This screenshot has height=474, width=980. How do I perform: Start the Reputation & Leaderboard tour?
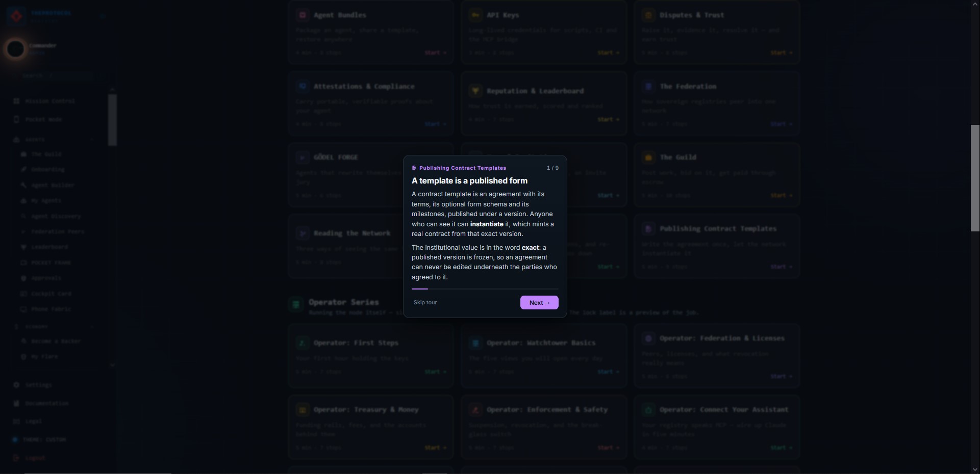click(608, 119)
